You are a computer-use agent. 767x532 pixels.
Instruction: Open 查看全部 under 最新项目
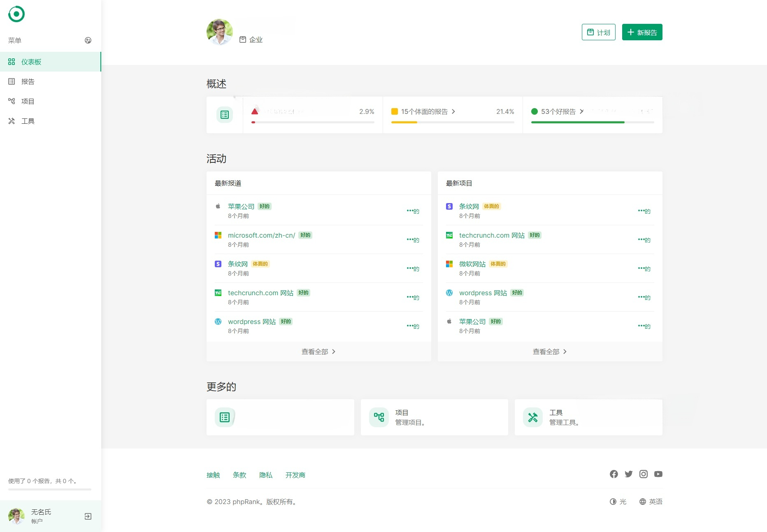(x=550, y=351)
